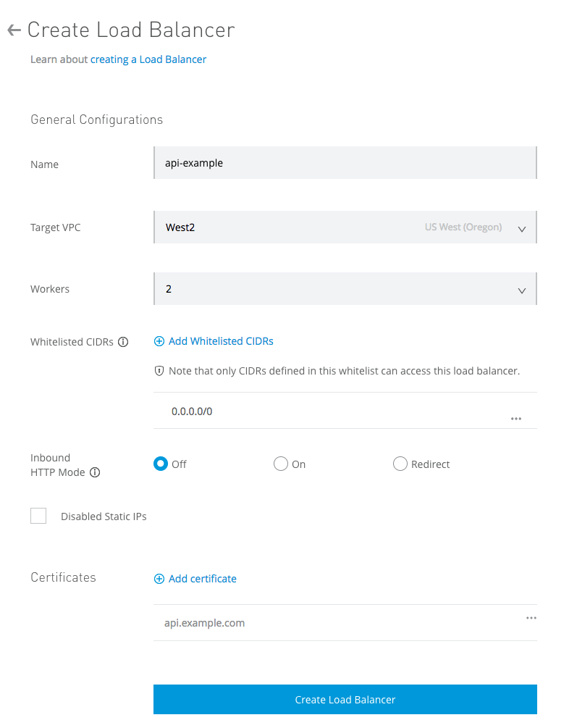Open the ellipsis menu for the 0.0.0.0/0 CIDR
This screenshot has height=728, width=577.
point(516,418)
